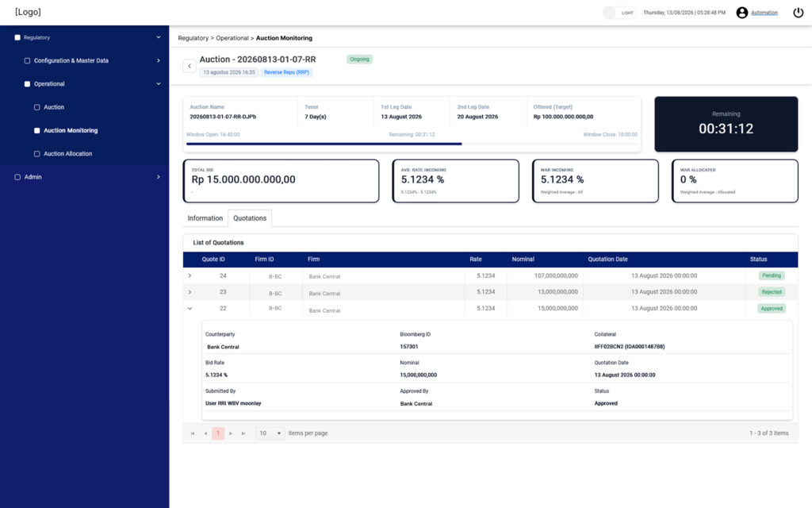
Task: Select the Regulatory menu square icon
Action: click(17, 37)
